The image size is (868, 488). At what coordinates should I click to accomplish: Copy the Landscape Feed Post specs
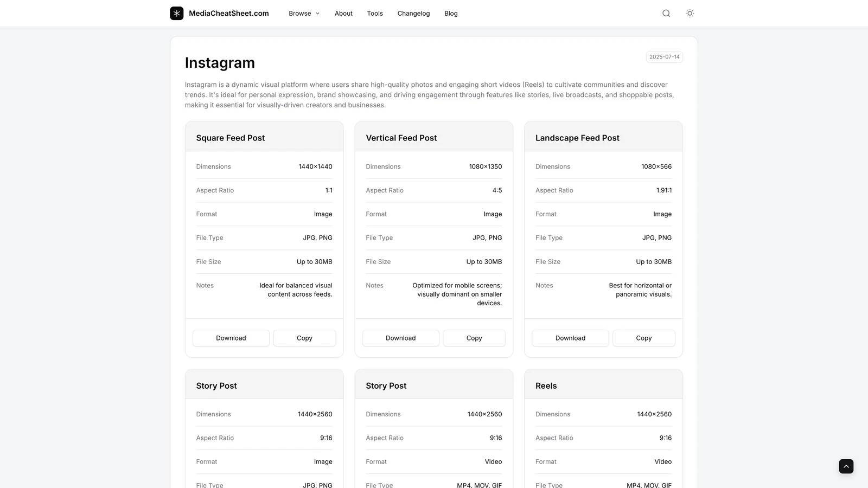[x=644, y=338]
